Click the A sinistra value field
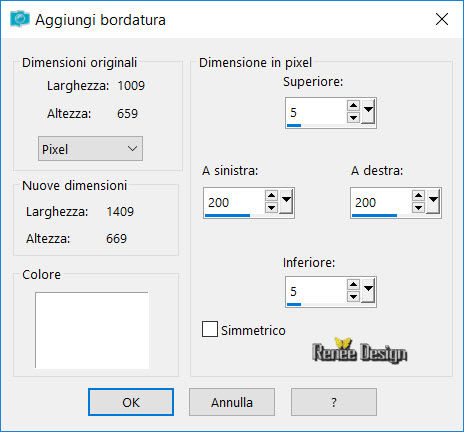Viewport: 464px width, 432px height. (x=234, y=202)
